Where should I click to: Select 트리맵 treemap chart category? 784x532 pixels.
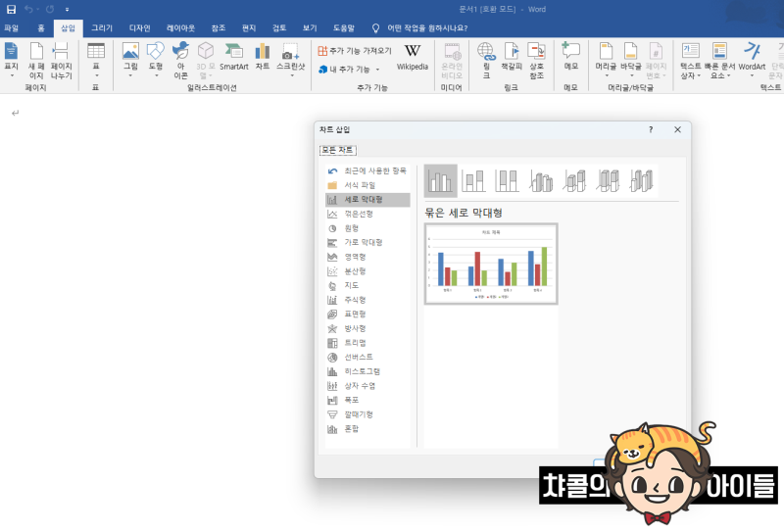coord(367,343)
